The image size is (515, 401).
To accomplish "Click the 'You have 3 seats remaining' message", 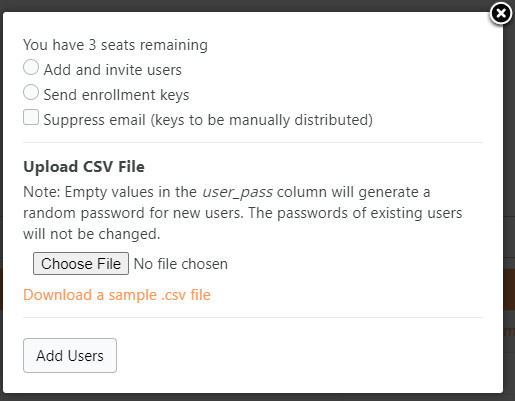I will pyautogui.click(x=115, y=45).
